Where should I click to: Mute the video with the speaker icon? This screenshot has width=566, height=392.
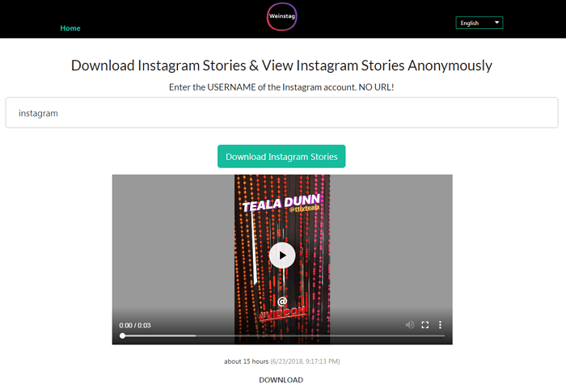tap(409, 325)
